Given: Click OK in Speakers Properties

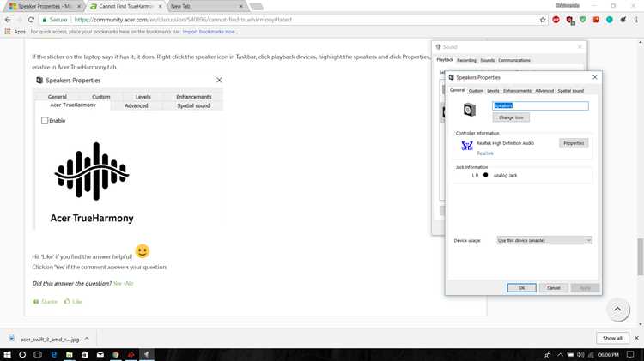Looking at the screenshot, I should click(x=521, y=288).
